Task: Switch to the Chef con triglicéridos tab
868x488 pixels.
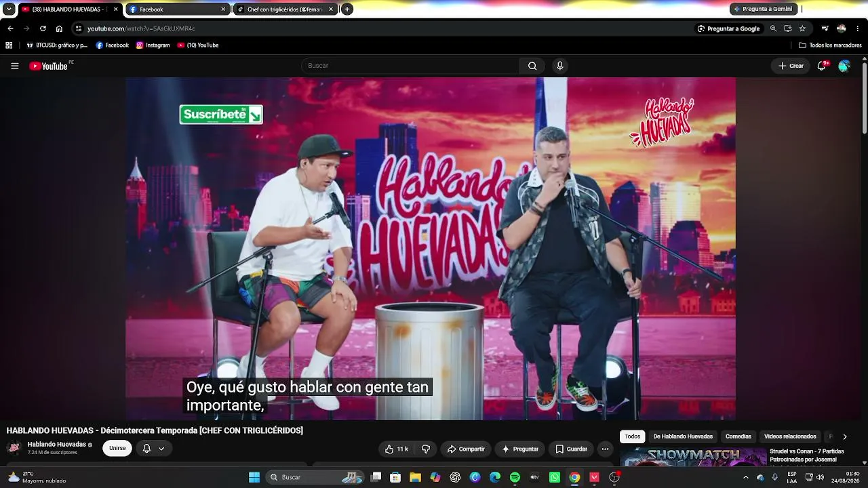Action: tap(285, 9)
